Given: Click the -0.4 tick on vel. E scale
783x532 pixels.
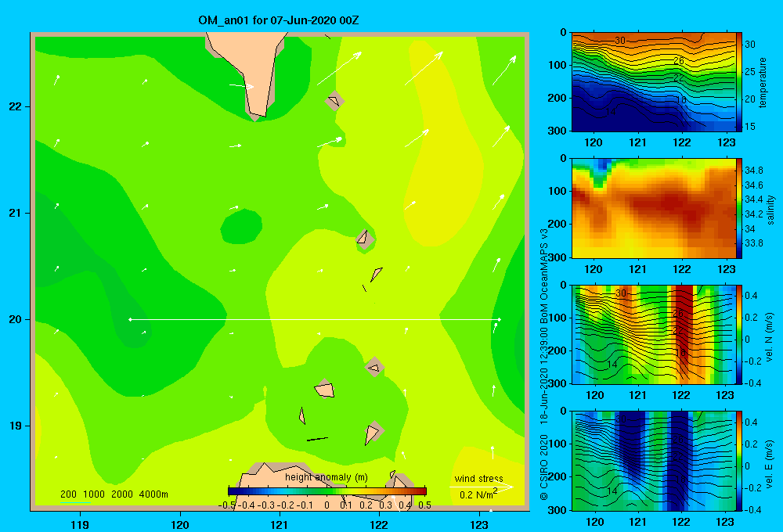Looking at the screenshot, I should pyautogui.click(x=752, y=509).
